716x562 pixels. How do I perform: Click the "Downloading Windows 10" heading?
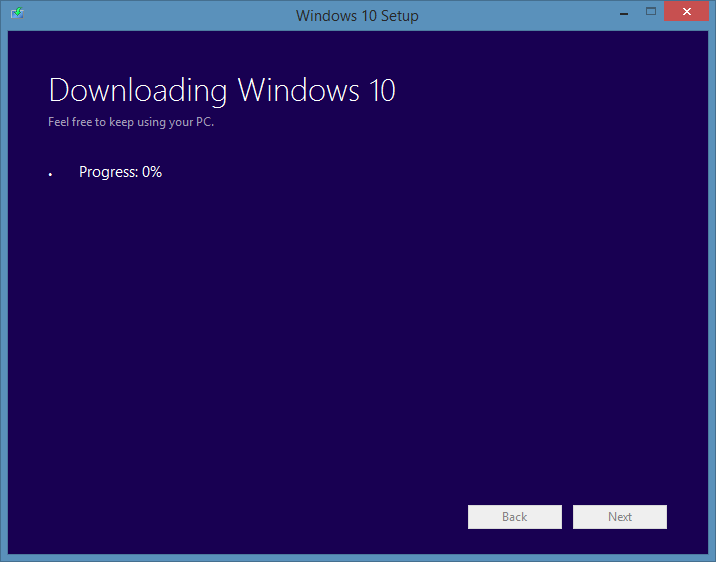coord(222,90)
